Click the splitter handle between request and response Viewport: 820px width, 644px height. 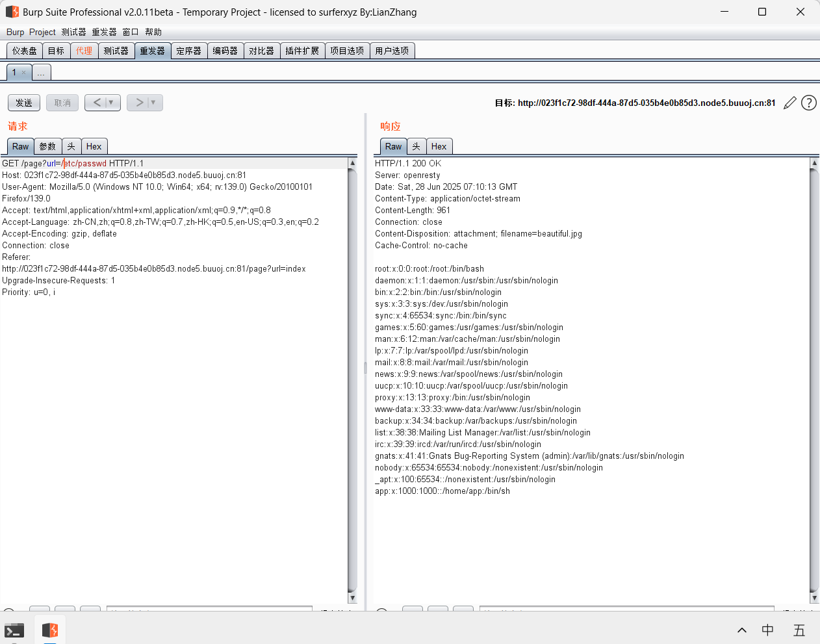pyautogui.click(x=365, y=368)
